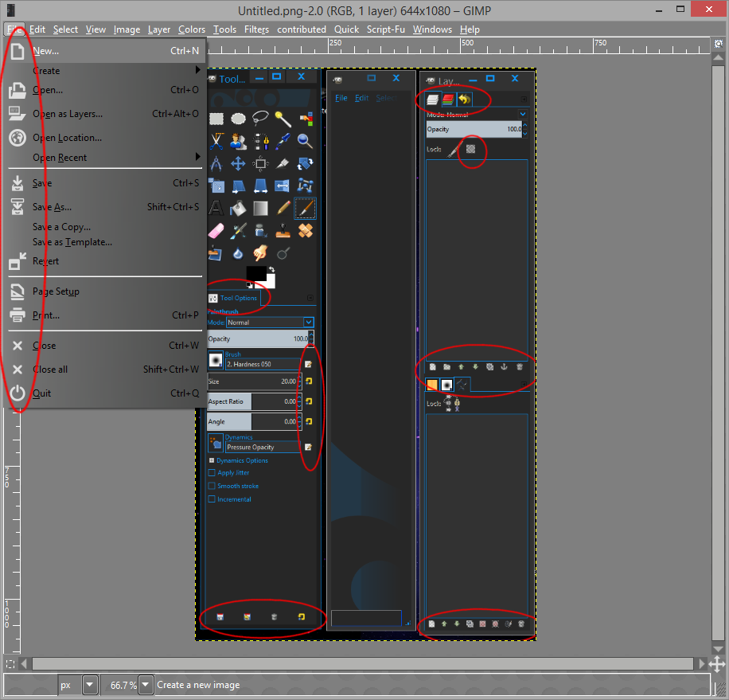Click the black foreground color swatch
The image size is (729, 700).
pyautogui.click(x=255, y=273)
